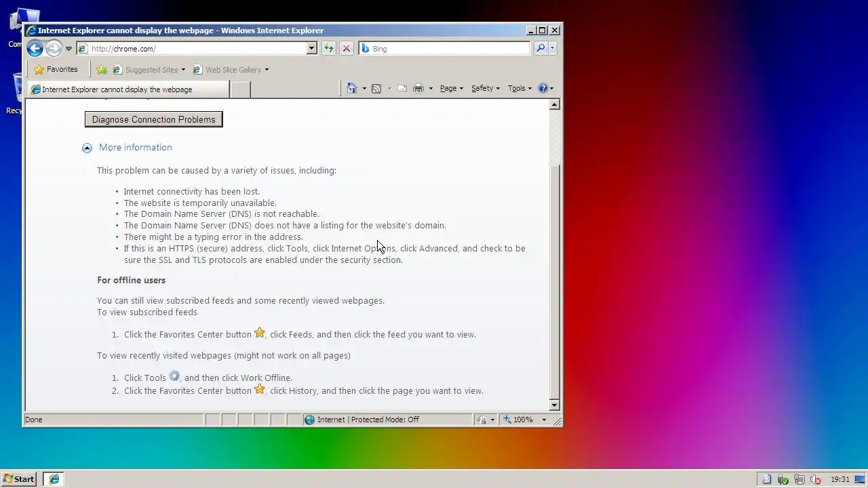Screen dimensions: 868x488
Task: Click 'Internet connectivity has been lost.' line
Action: pyautogui.click(x=191, y=191)
